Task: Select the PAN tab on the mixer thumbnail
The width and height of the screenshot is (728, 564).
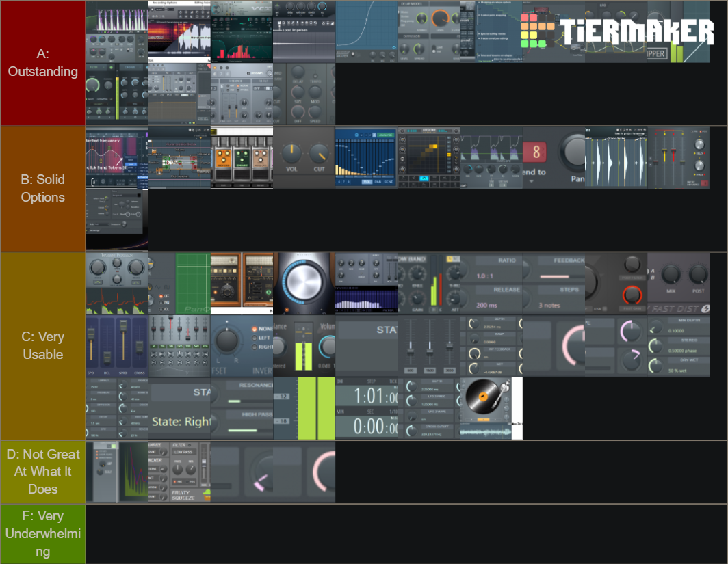Action: tap(378, 182)
